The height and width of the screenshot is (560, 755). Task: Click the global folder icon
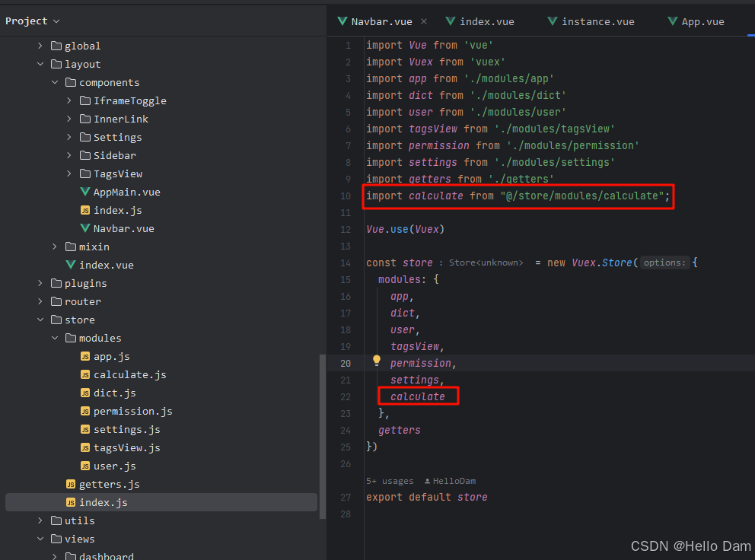click(x=56, y=46)
